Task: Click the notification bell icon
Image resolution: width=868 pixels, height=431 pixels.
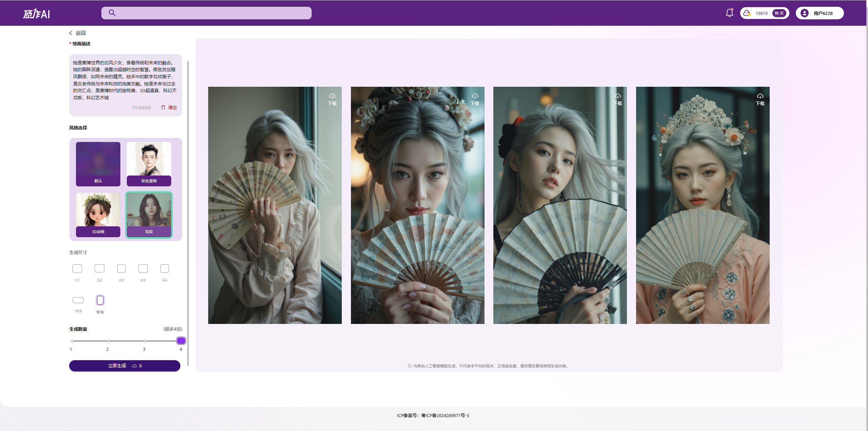Action: (729, 13)
